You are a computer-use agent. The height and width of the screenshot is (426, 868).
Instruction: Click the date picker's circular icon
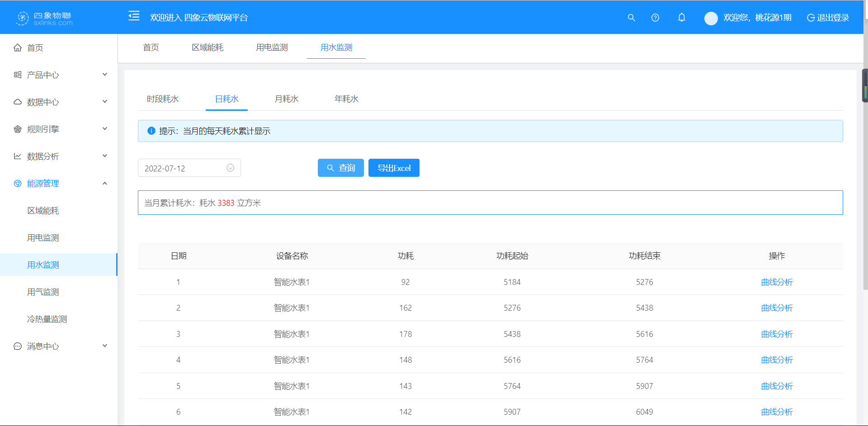click(230, 168)
